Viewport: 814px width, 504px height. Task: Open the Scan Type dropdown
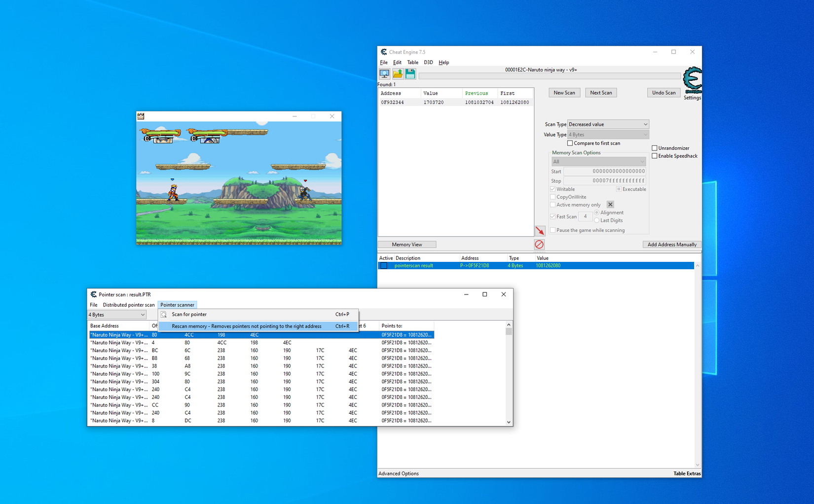coord(608,124)
